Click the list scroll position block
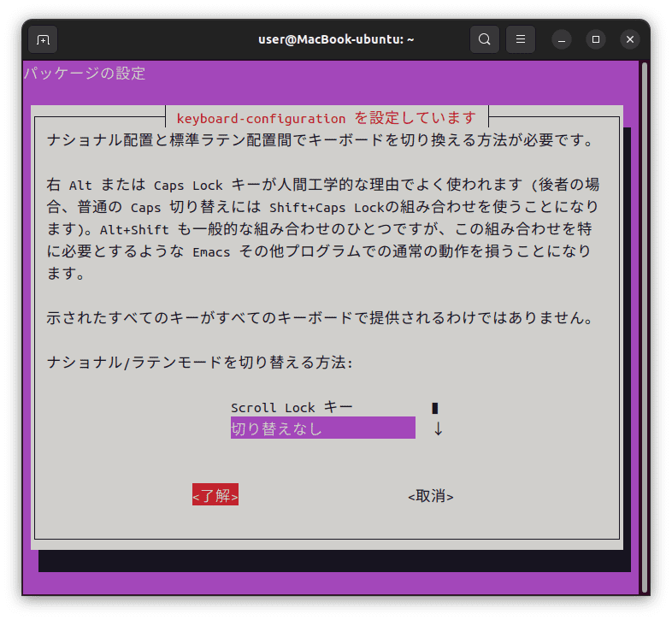This screenshot has height=620, width=672. 435,408
